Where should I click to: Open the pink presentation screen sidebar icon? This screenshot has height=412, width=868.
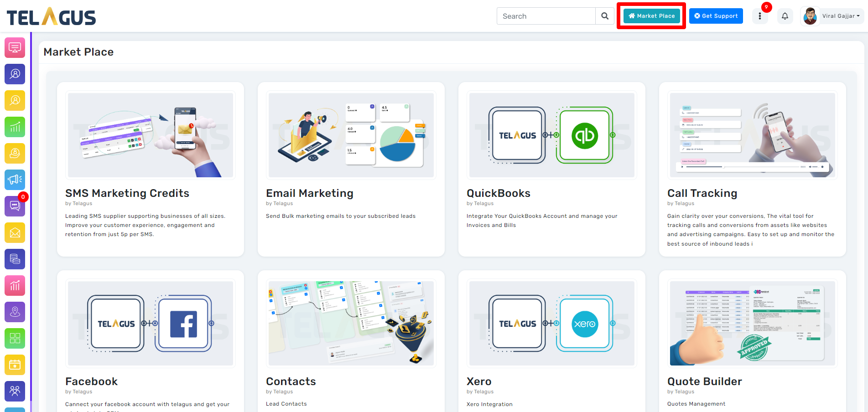[15, 47]
